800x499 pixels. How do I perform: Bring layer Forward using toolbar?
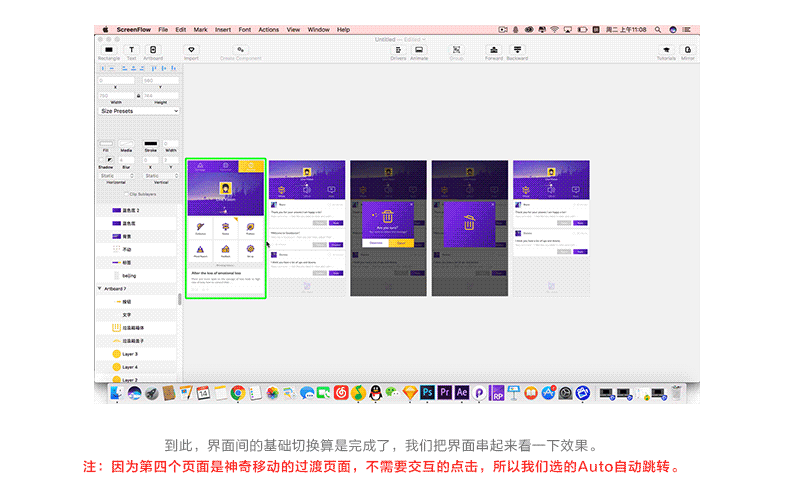coord(494,49)
